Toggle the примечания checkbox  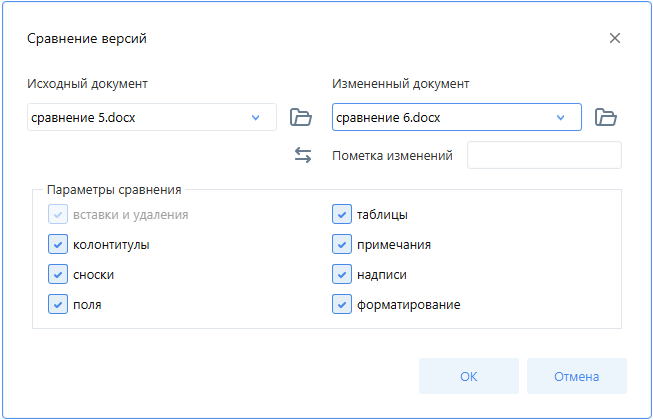point(340,244)
